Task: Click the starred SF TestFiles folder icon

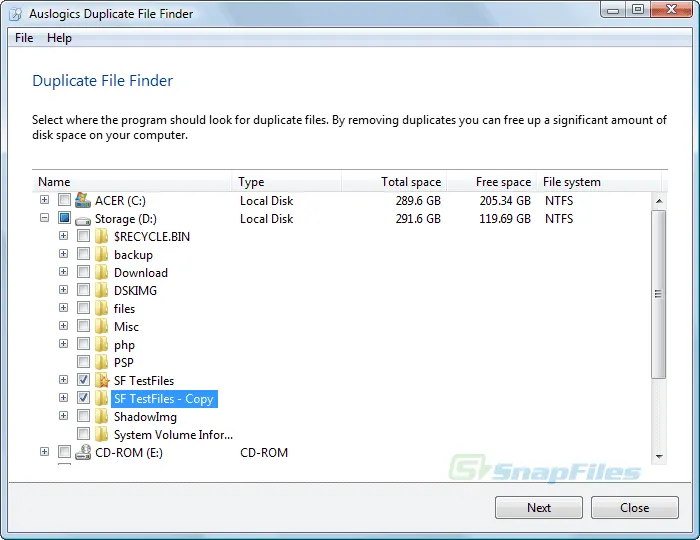Action: pos(102,380)
